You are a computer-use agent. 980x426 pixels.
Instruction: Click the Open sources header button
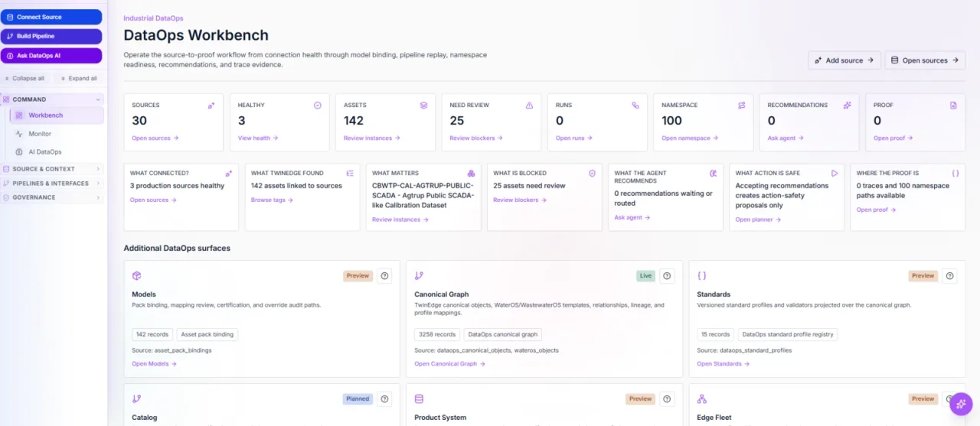(x=925, y=60)
